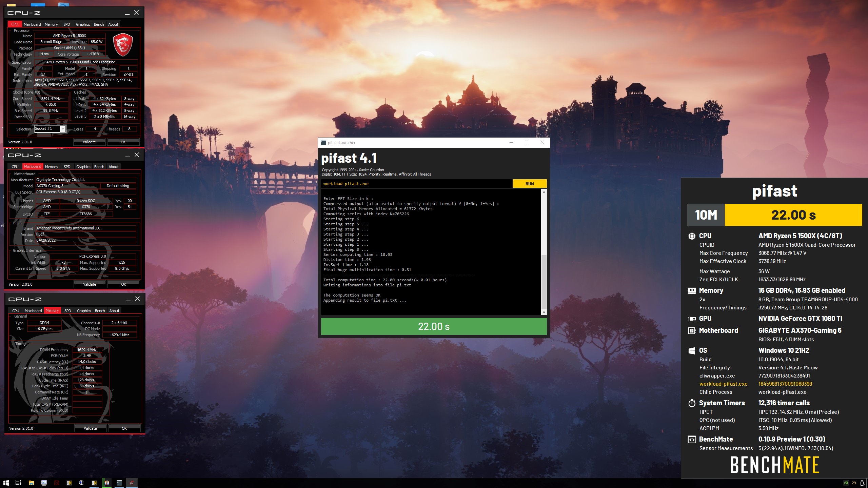This screenshot has height=488, width=868.
Task: Click OK in middle Mainboard CPU-Z window
Action: [123, 284]
